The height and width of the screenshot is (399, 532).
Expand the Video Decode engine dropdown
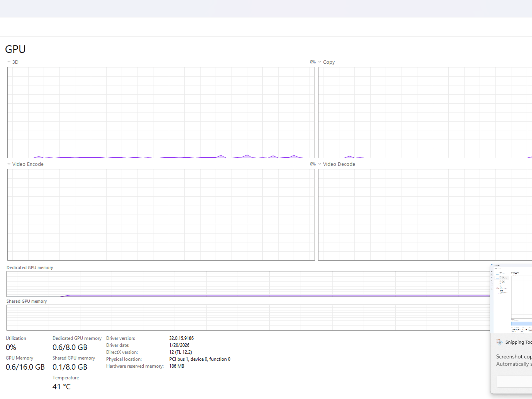click(320, 164)
